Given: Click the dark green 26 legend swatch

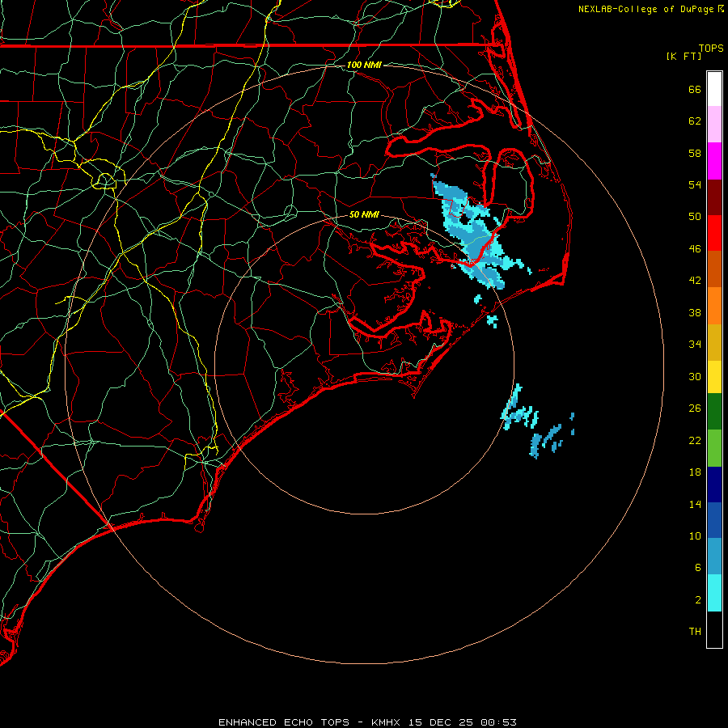Looking at the screenshot, I should (714, 412).
